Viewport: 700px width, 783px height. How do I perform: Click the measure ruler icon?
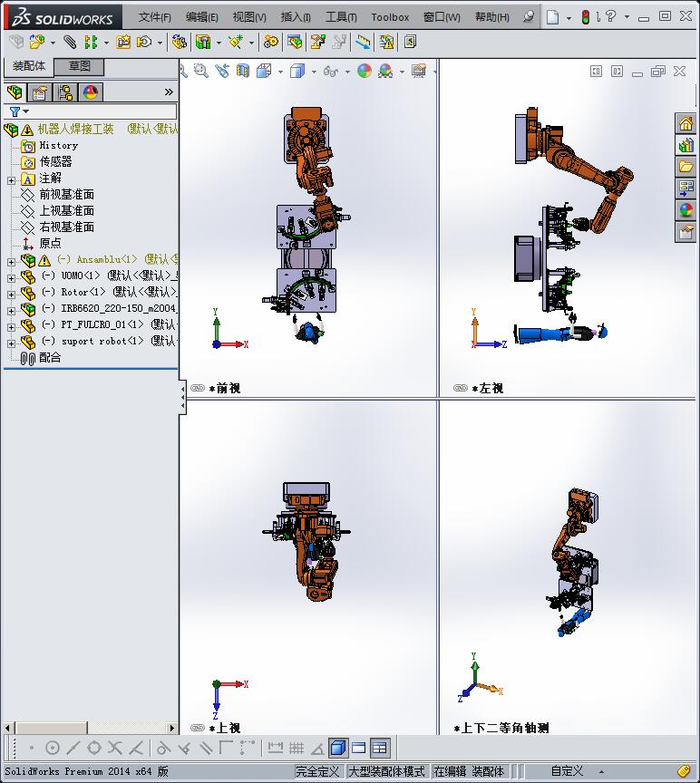(364, 42)
